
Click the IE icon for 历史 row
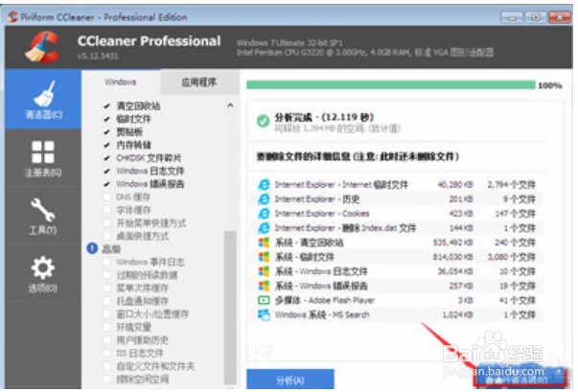click(264, 199)
